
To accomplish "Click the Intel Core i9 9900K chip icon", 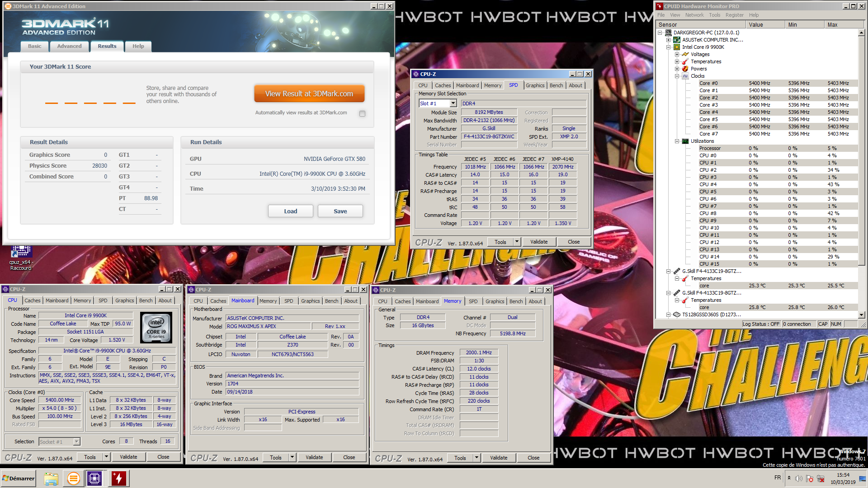I will (677, 47).
